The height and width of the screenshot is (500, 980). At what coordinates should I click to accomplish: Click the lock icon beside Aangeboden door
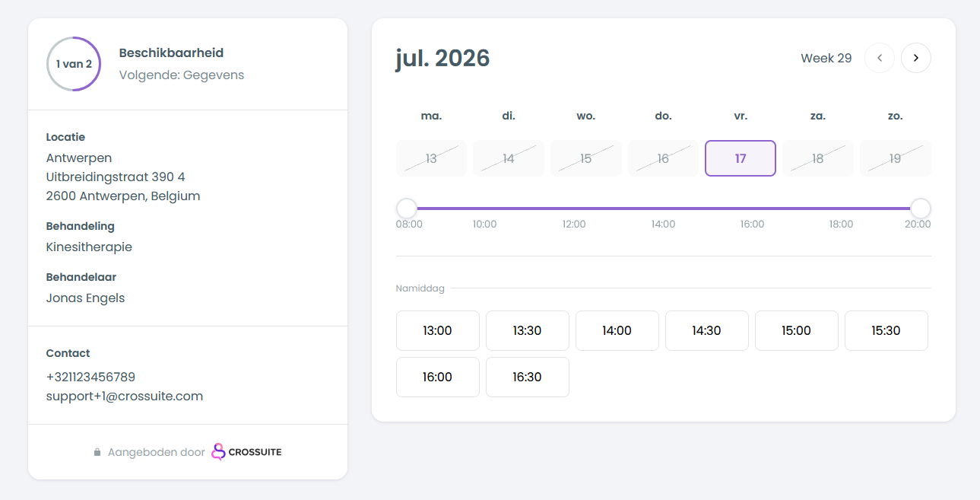coord(97,452)
